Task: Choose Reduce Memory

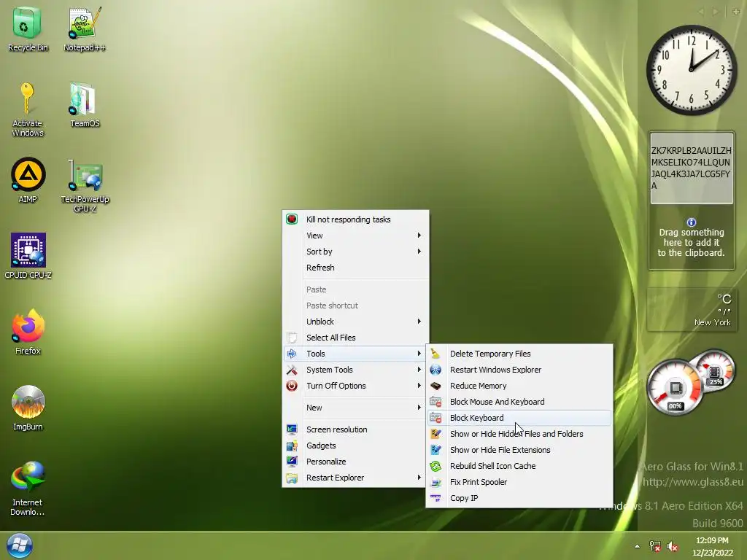Action: 519,386
